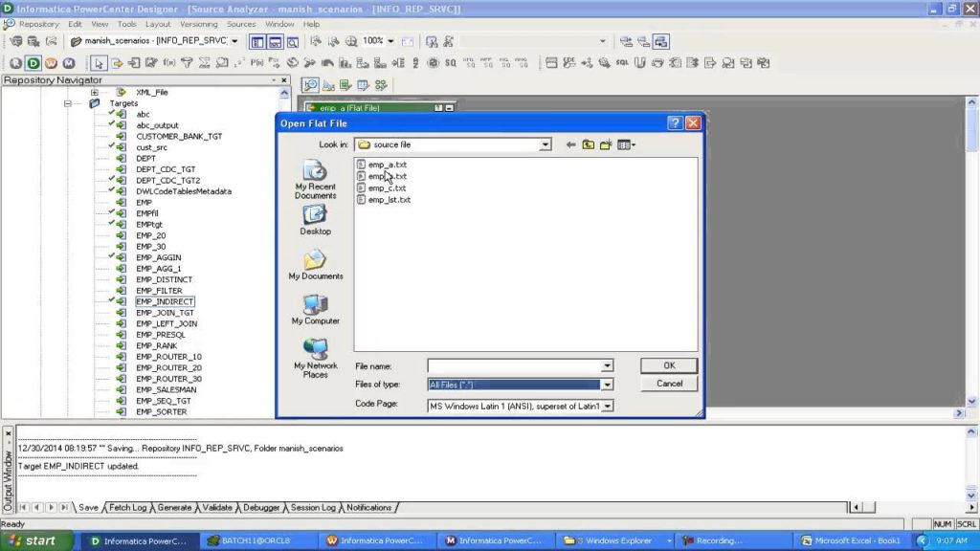980x551 pixels.
Task: Open the Sources menu
Action: tap(241, 24)
